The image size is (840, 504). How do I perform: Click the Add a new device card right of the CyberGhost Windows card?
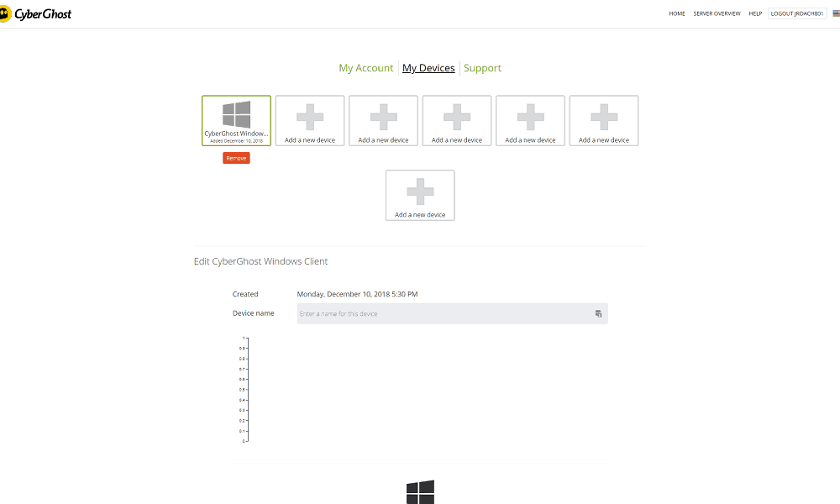point(310,120)
